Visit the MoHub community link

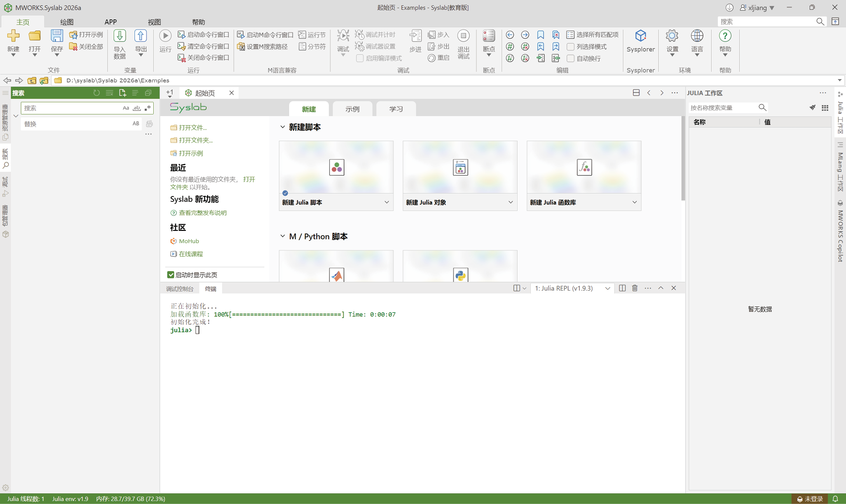[x=189, y=241]
